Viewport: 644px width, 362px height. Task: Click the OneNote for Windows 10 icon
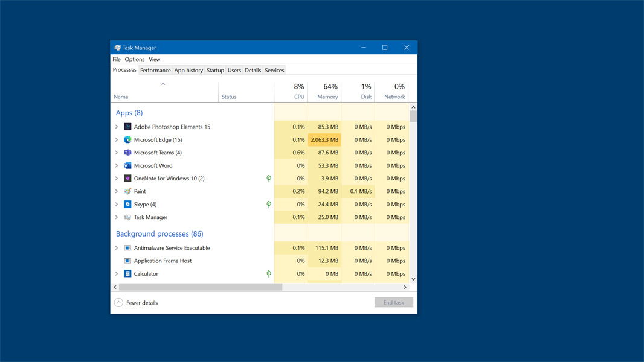(x=127, y=179)
